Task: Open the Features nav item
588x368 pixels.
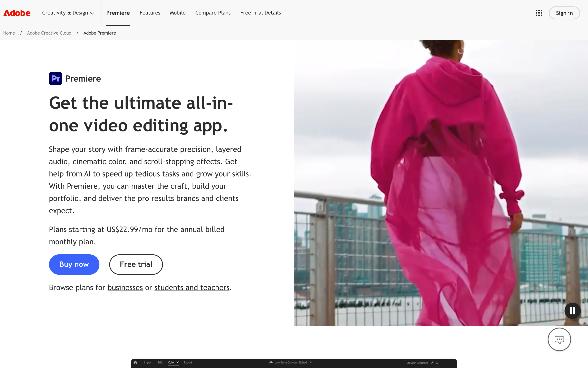Action: click(150, 13)
